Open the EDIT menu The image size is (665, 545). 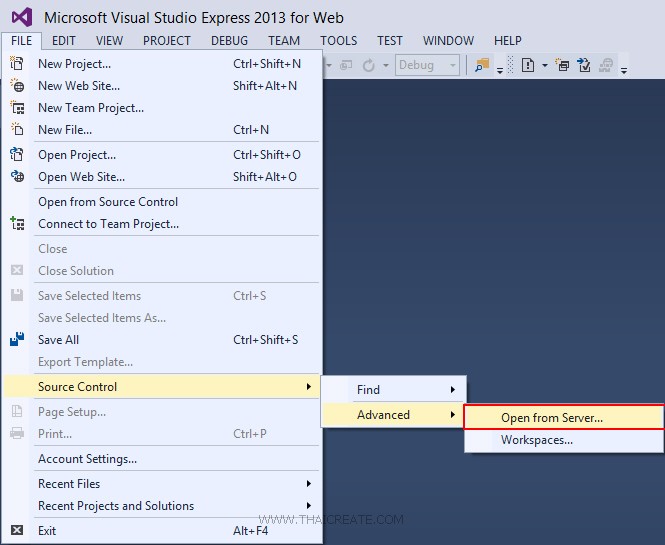64,41
